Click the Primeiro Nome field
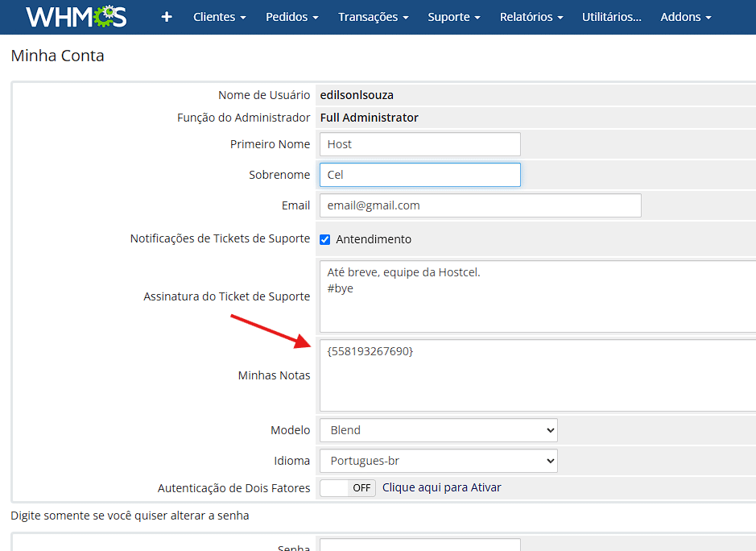The height and width of the screenshot is (551, 756). click(419, 144)
